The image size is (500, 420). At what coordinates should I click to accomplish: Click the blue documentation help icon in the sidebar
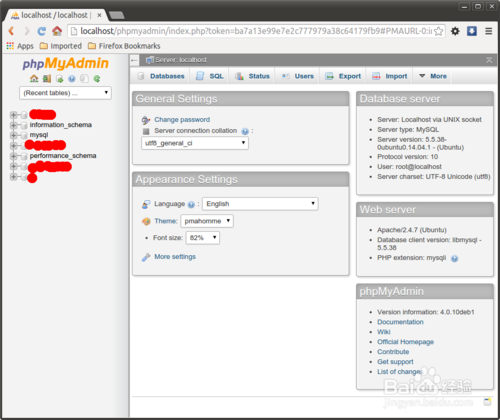(x=72, y=79)
